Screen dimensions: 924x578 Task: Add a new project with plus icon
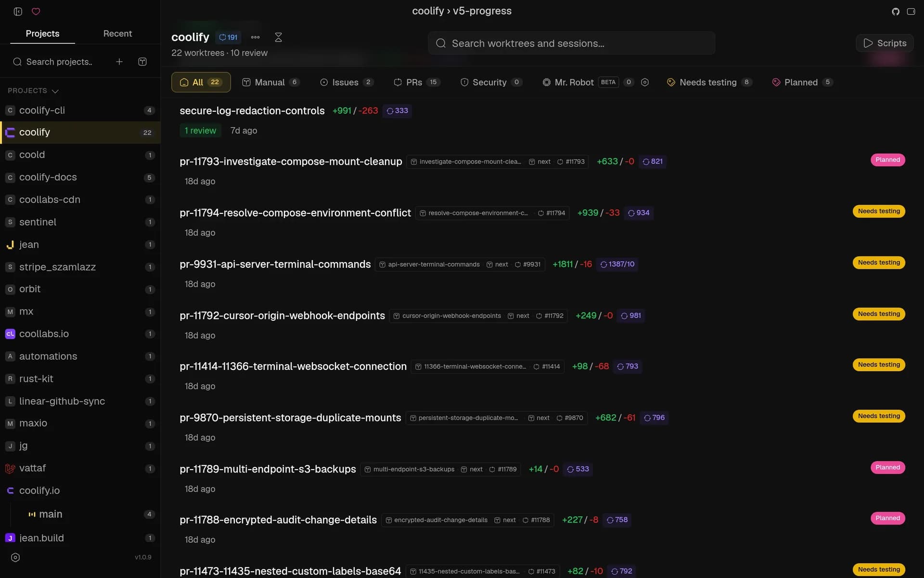(119, 62)
